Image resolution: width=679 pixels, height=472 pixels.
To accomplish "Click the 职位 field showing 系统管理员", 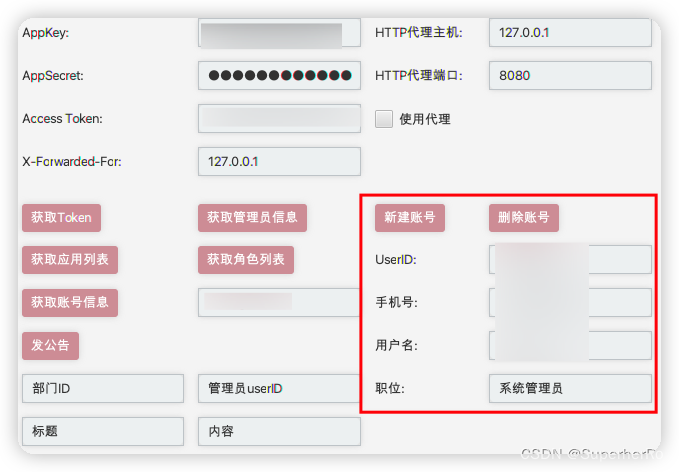I will [x=570, y=388].
